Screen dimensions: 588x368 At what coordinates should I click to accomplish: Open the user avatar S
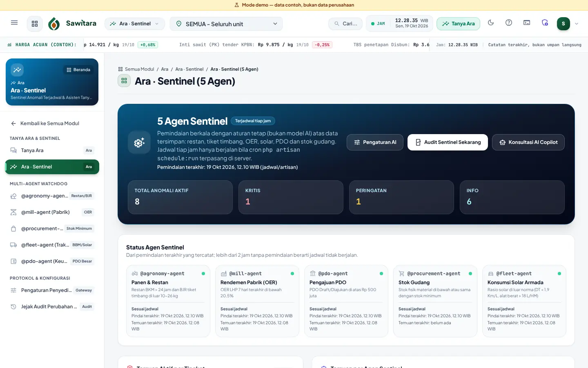563,24
